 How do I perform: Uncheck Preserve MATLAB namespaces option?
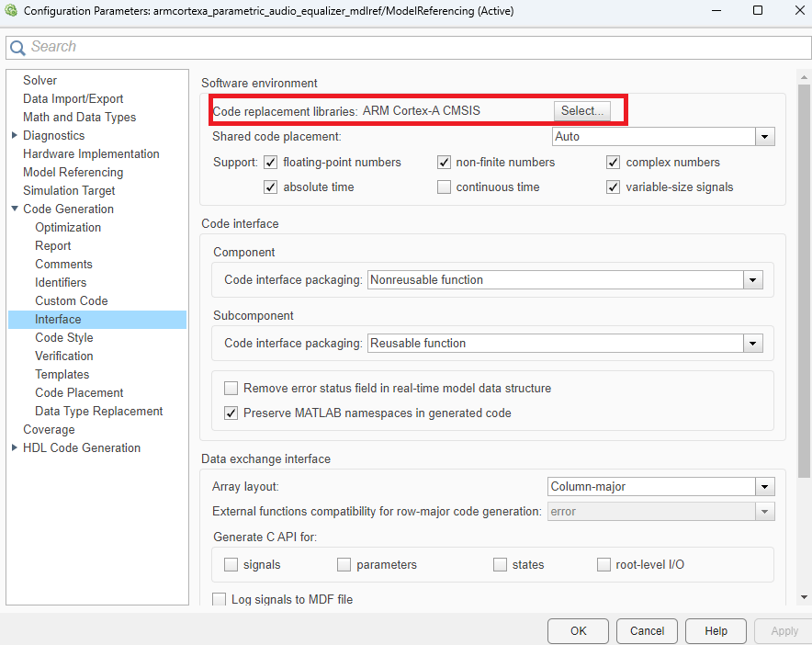[231, 413]
